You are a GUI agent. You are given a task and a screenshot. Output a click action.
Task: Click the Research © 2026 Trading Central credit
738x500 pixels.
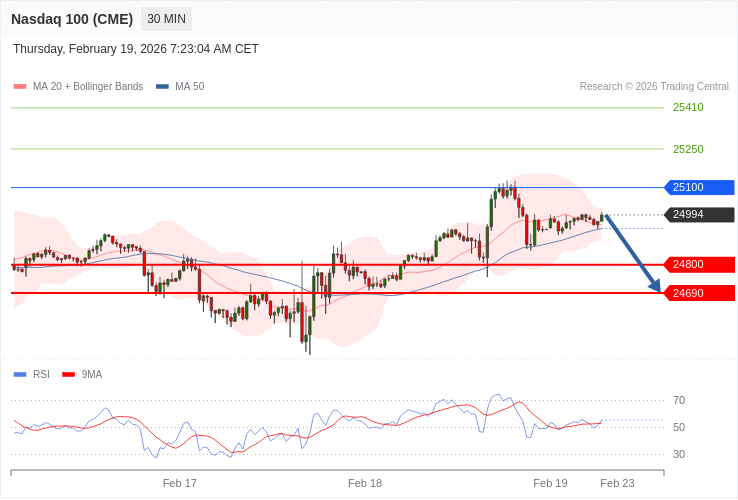pos(654,87)
